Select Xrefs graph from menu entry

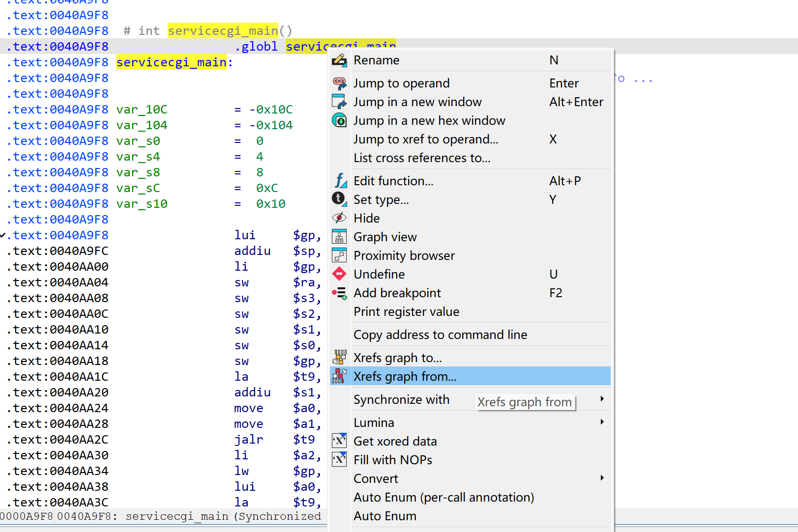(405, 376)
